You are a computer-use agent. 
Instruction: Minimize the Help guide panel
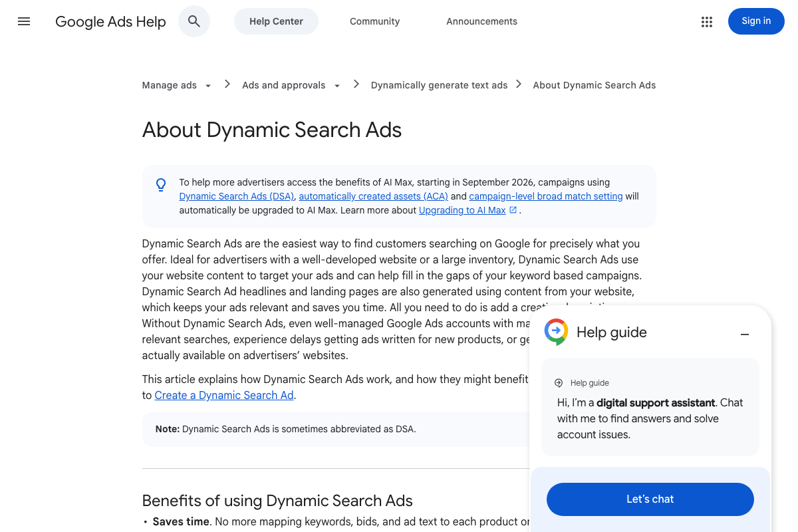(745, 334)
